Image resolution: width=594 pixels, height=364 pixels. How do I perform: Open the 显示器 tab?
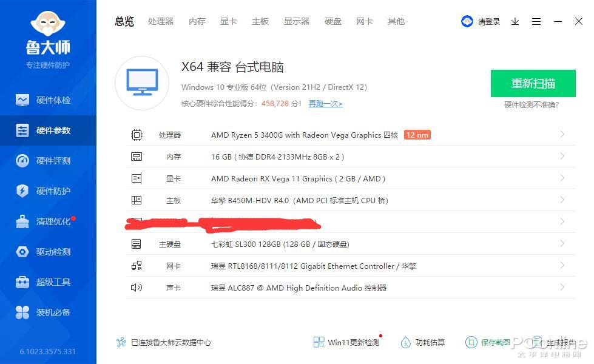[x=297, y=21]
